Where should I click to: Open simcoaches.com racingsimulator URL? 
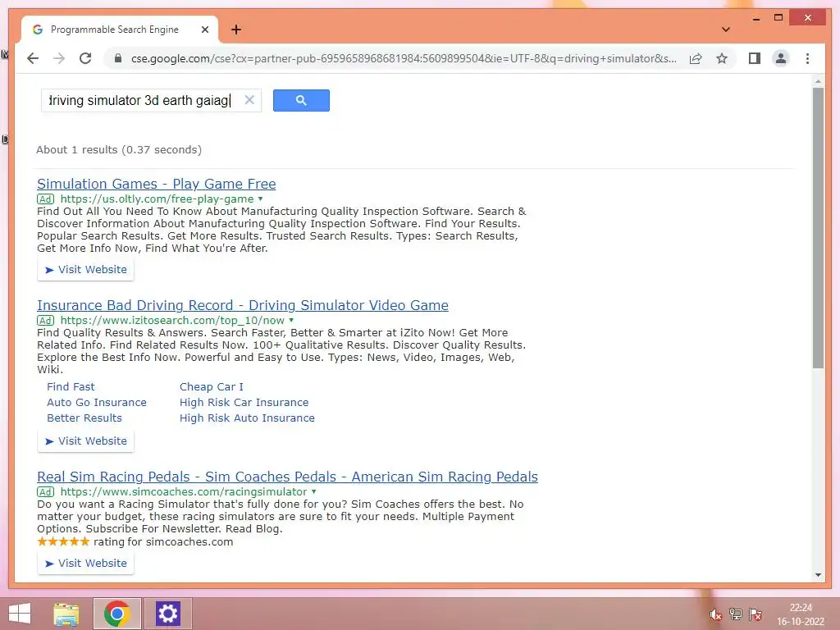point(184,492)
